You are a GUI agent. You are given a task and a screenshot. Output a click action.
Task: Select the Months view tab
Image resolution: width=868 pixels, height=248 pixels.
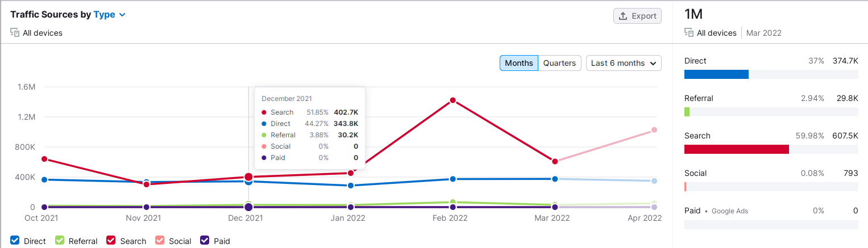[519, 63]
